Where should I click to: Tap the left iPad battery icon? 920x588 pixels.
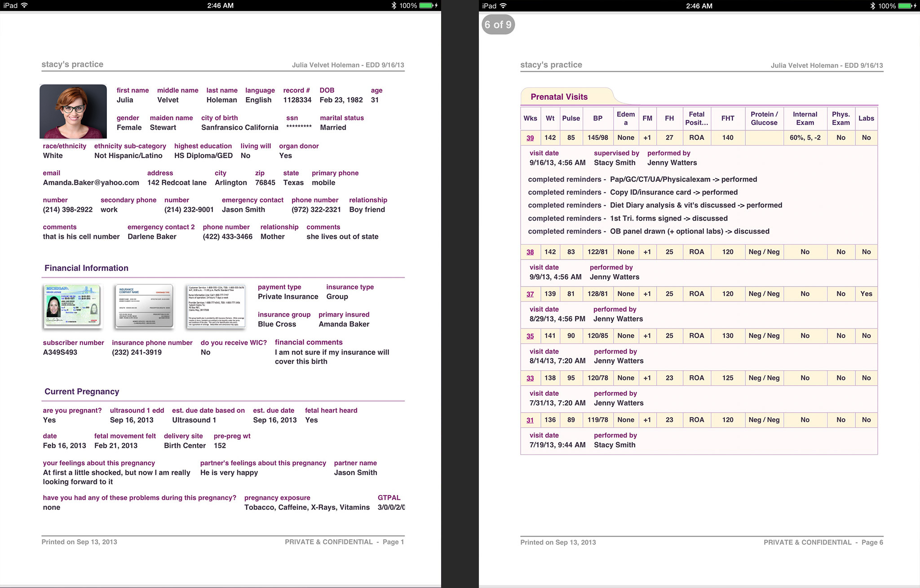click(426, 5)
